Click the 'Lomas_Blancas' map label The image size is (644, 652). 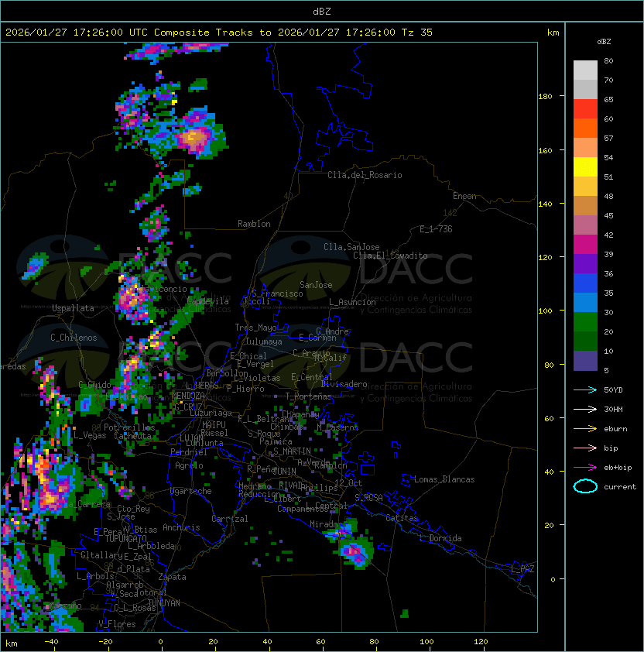coord(444,479)
